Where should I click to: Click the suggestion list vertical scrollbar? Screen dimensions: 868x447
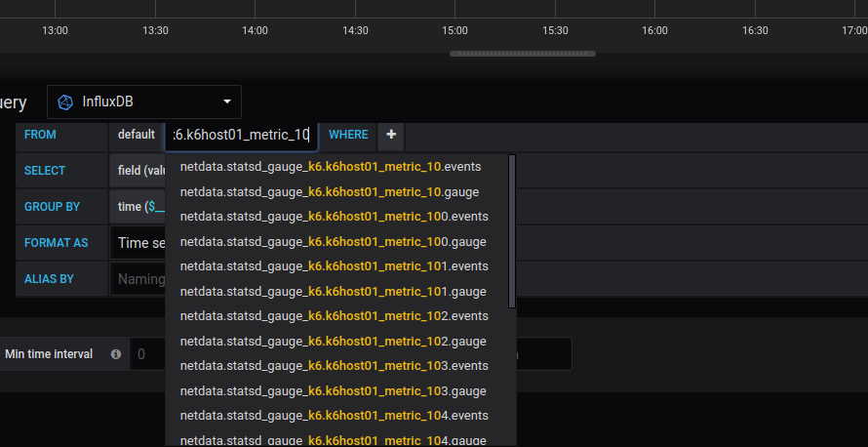(512, 231)
